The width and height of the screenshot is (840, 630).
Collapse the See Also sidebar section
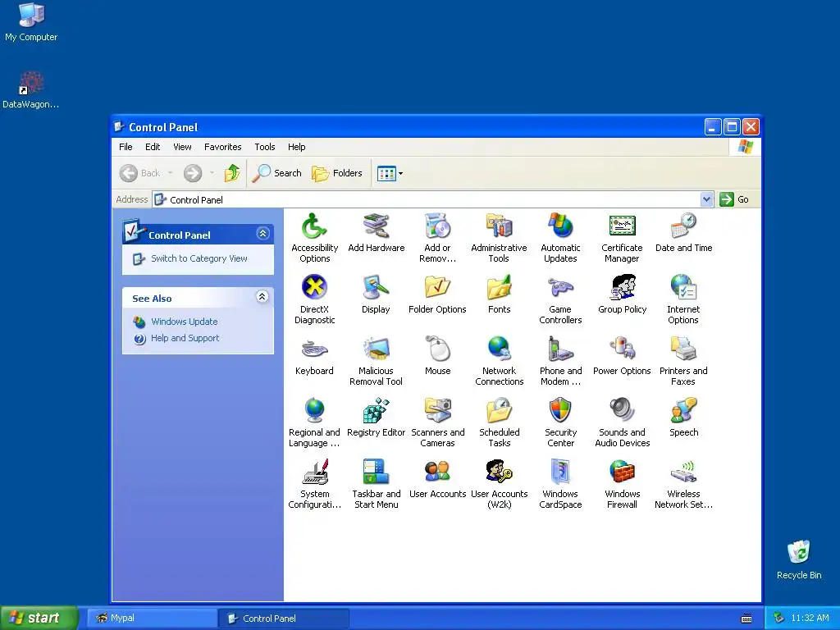click(x=262, y=297)
